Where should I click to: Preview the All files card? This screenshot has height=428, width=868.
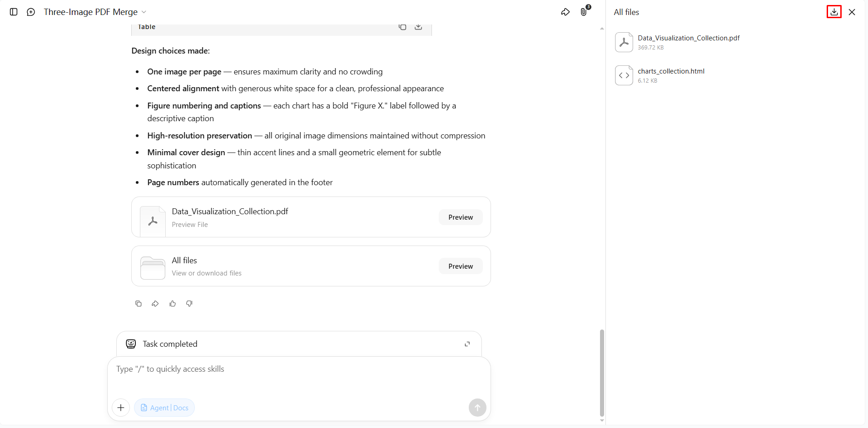pos(461,266)
